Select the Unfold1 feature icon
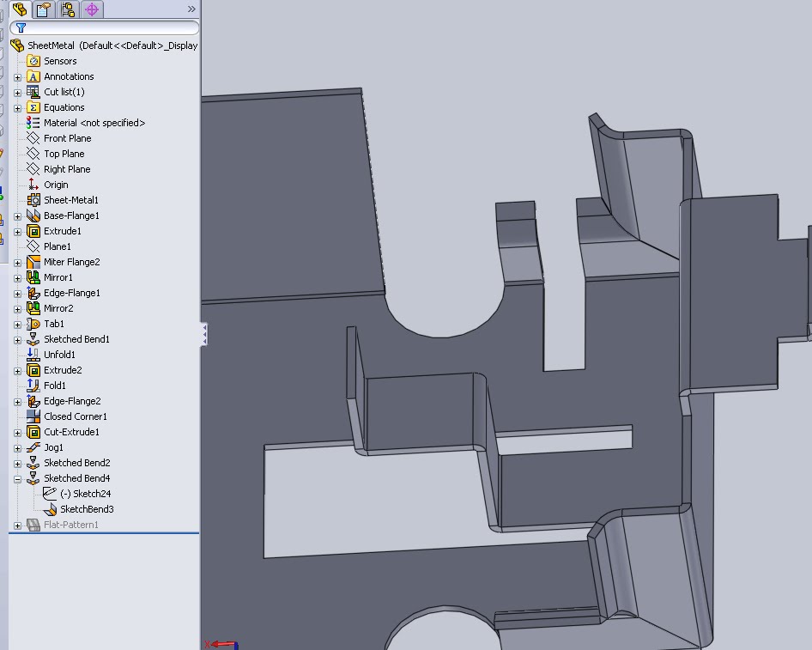This screenshot has height=650, width=812. [x=33, y=355]
